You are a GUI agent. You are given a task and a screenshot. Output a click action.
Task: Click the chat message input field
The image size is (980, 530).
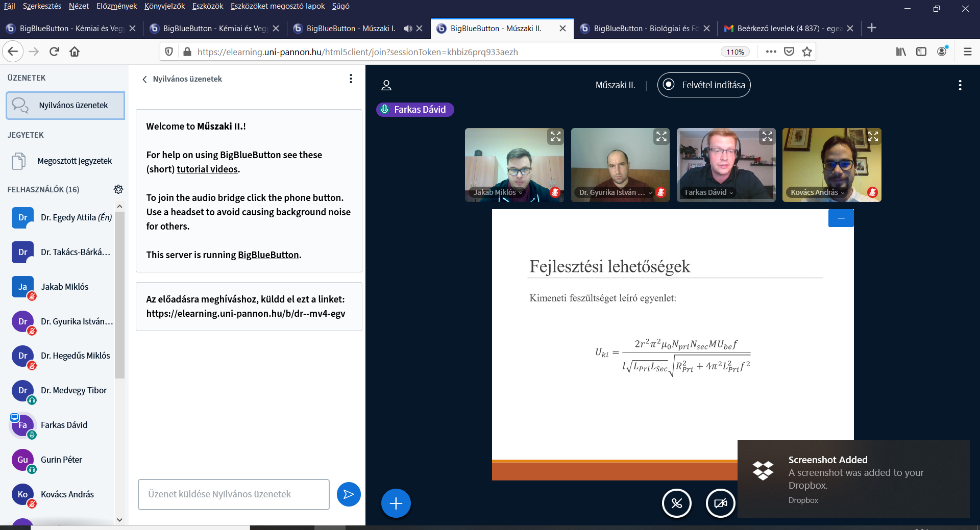pos(233,494)
